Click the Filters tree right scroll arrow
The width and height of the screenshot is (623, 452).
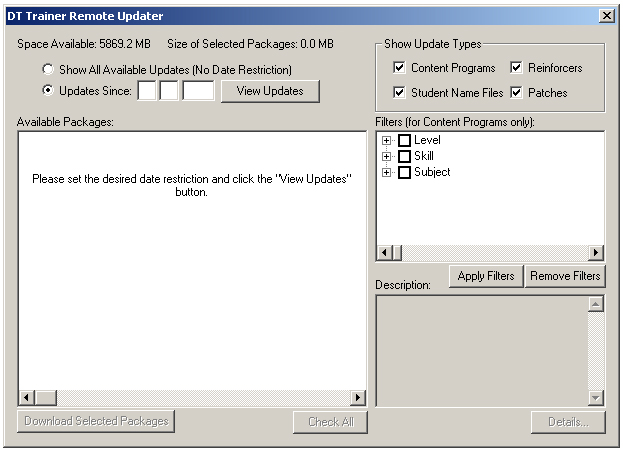point(596,253)
